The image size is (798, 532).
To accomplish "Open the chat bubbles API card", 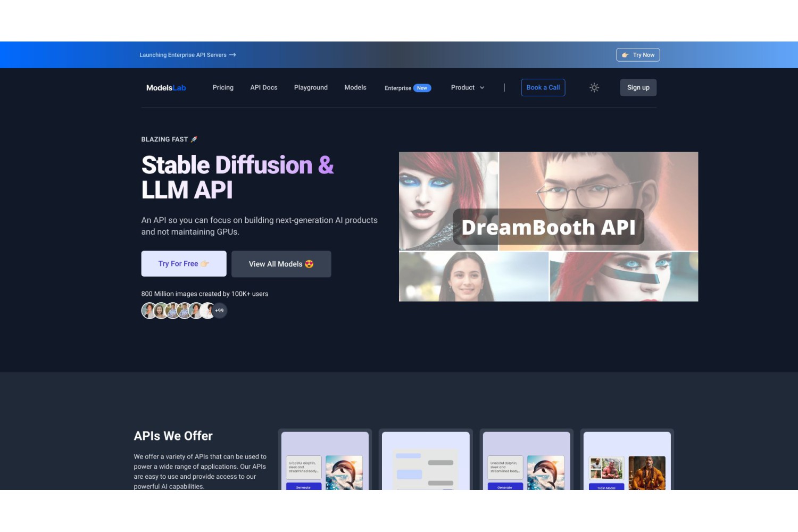I will pyautogui.click(x=426, y=460).
